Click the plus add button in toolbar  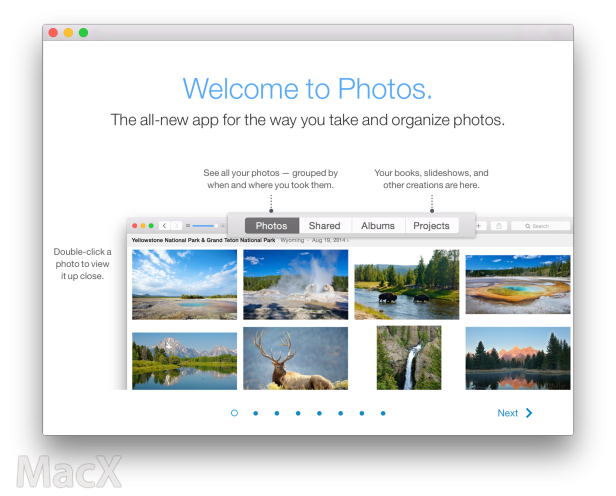[x=479, y=226]
